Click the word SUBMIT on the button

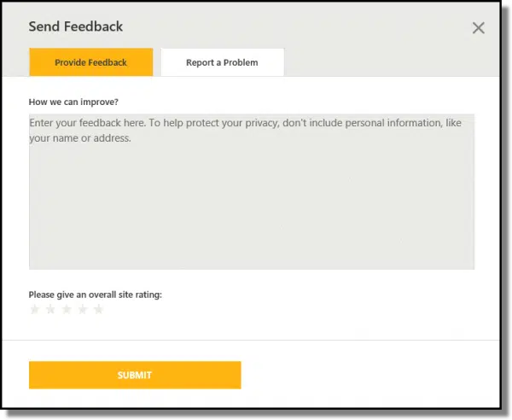135,376
